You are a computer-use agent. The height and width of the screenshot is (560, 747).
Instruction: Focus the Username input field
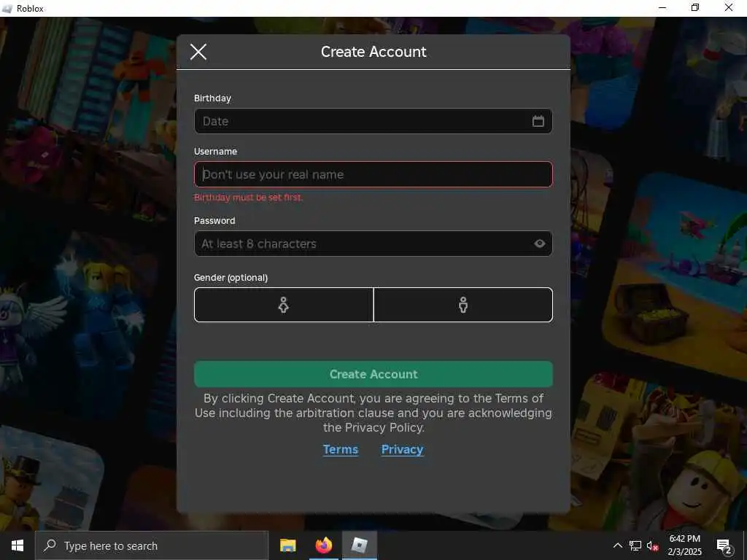point(373,174)
